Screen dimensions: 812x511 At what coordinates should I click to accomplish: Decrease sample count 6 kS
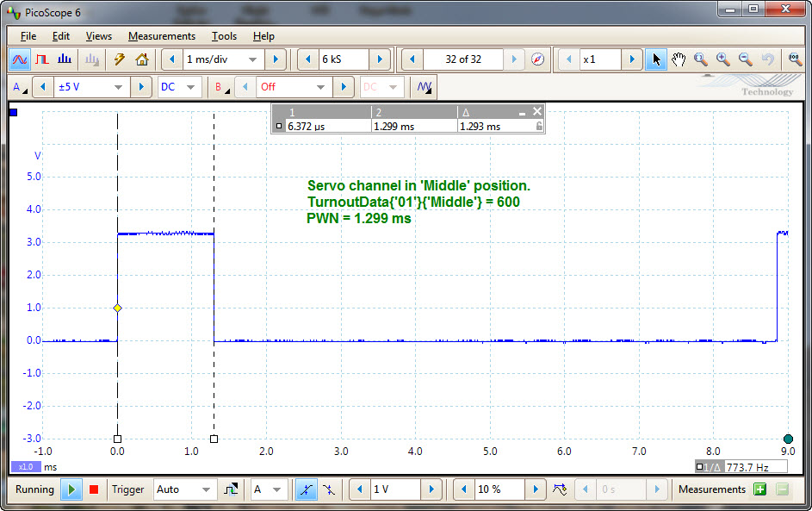pyautogui.click(x=308, y=59)
